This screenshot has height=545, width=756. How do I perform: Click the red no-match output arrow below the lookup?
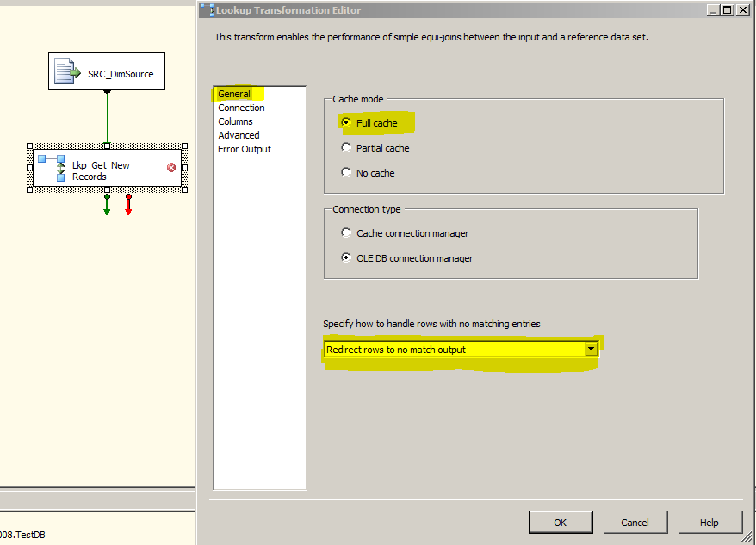tap(127, 205)
